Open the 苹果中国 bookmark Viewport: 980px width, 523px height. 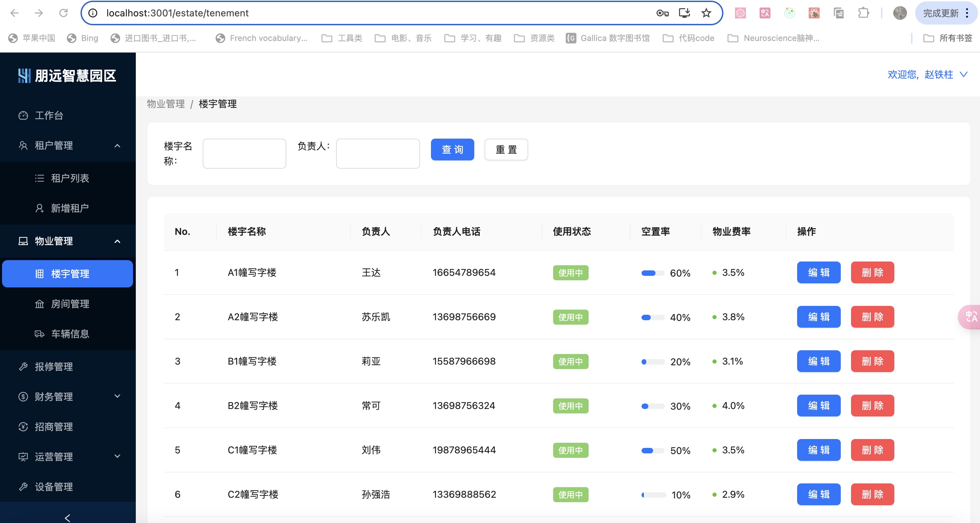tap(32, 38)
